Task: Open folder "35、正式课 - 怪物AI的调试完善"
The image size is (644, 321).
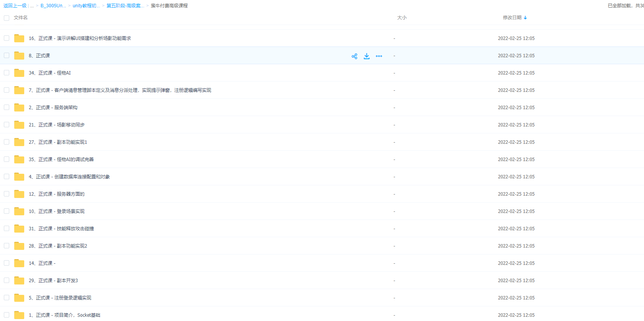Action: pyautogui.click(x=61, y=160)
